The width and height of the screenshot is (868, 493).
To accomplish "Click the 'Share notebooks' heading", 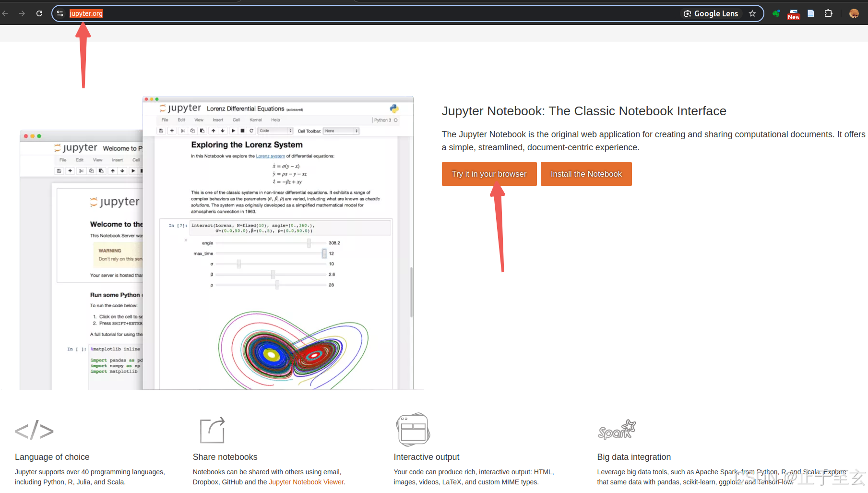I will click(225, 457).
